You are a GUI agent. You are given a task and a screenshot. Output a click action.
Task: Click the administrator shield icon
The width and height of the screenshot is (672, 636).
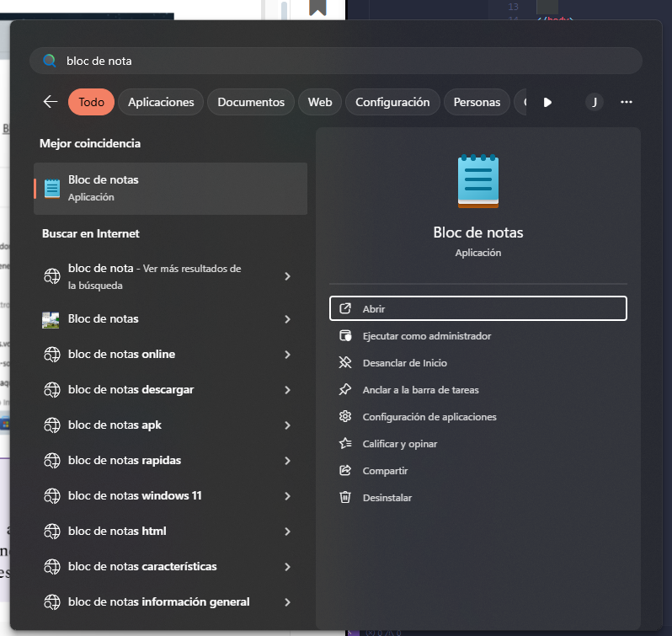point(345,335)
